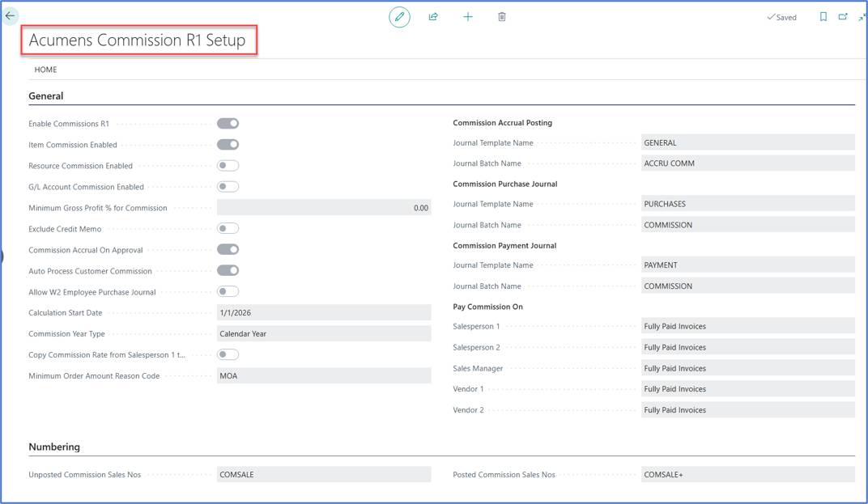Collapse the Numbering section header
The height and width of the screenshot is (504, 868).
54,447
